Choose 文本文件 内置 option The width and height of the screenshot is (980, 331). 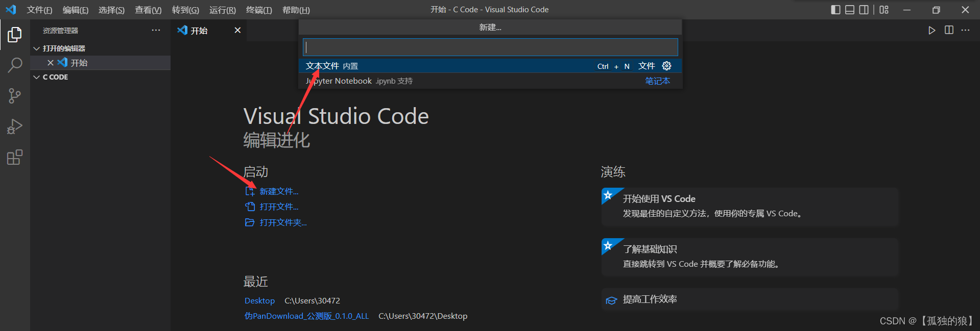pos(490,66)
